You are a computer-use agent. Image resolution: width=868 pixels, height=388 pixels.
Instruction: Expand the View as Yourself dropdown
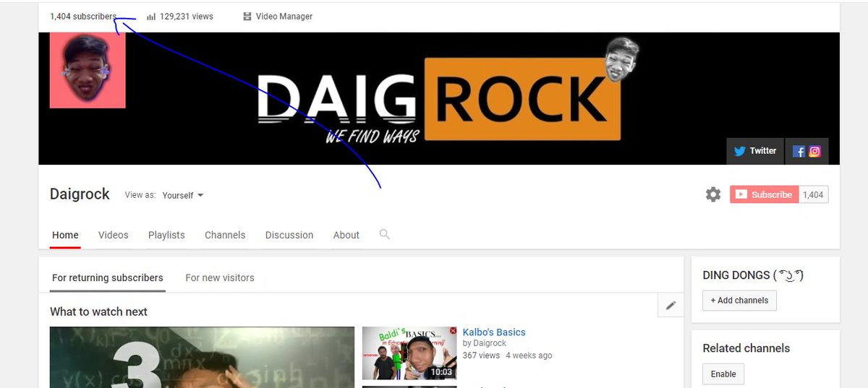point(182,195)
